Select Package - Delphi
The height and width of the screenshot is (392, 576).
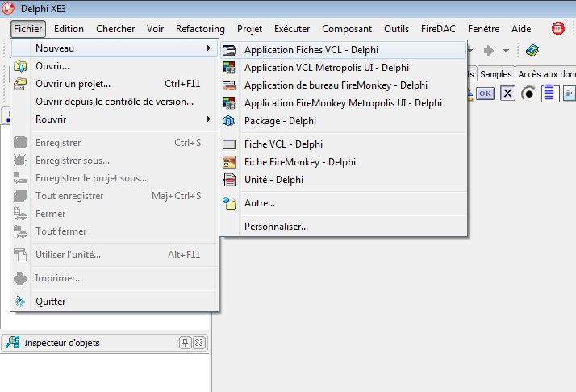coord(344,121)
